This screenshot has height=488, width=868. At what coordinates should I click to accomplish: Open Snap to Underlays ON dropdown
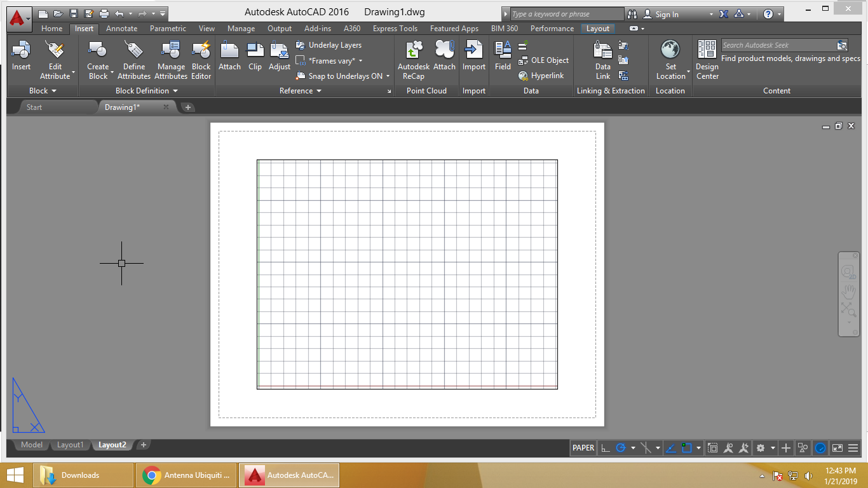388,76
